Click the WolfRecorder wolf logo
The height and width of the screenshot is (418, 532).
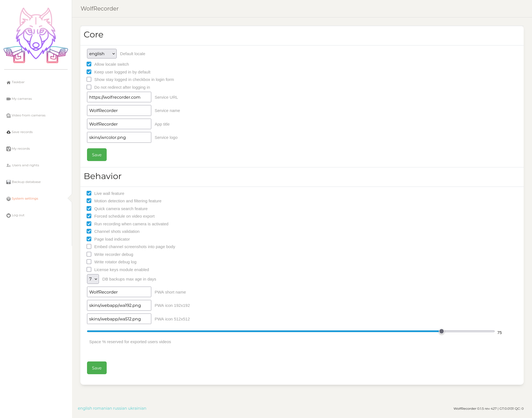pos(36,35)
